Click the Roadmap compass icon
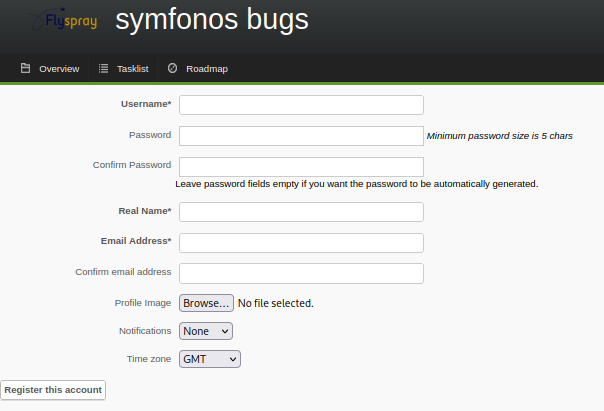Image resolution: width=604 pixels, height=411 pixels. pyautogui.click(x=172, y=68)
